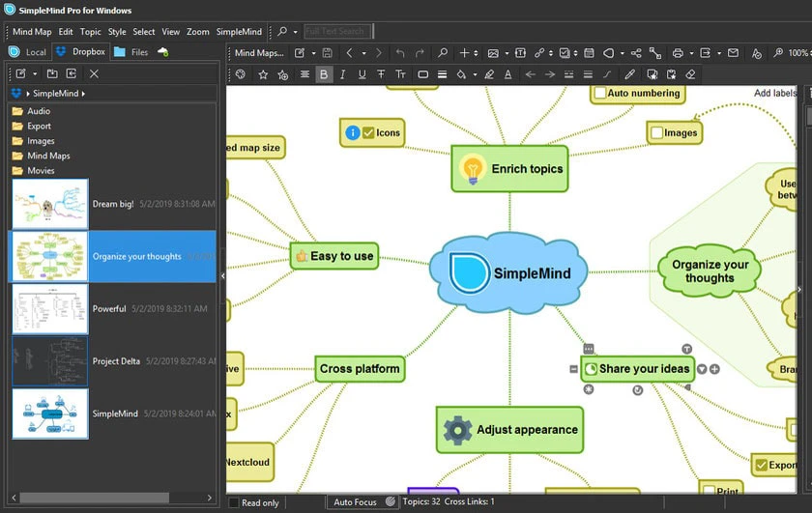Open the image options dropdown arrow

coord(507,53)
